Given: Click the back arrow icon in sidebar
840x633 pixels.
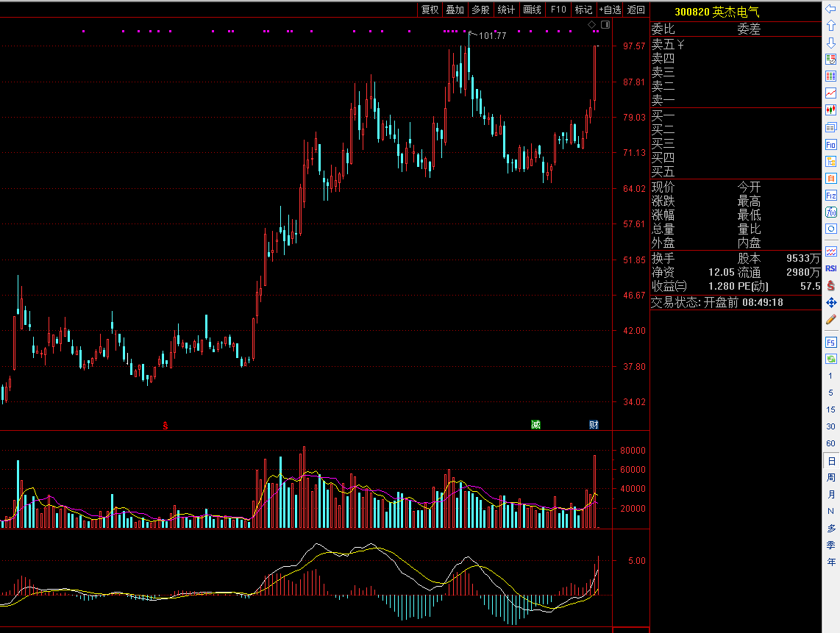Looking at the screenshot, I should tap(830, 9).
